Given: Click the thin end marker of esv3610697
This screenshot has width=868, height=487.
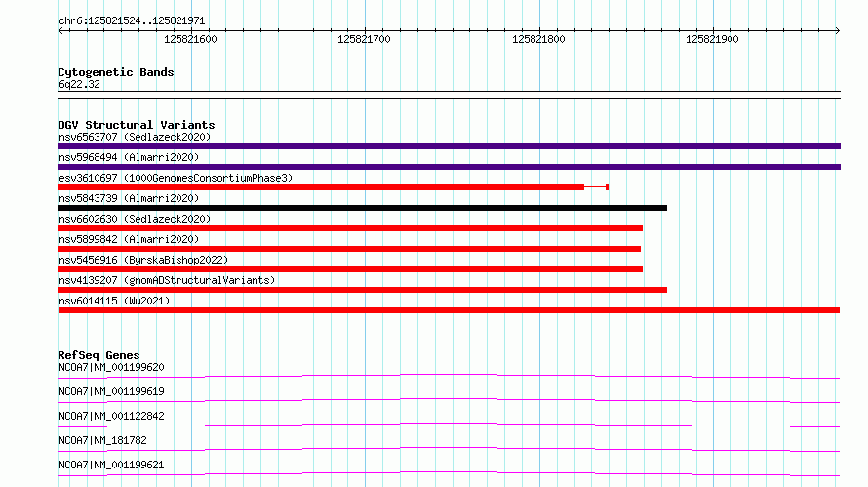Looking at the screenshot, I should (x=608, y=187).
